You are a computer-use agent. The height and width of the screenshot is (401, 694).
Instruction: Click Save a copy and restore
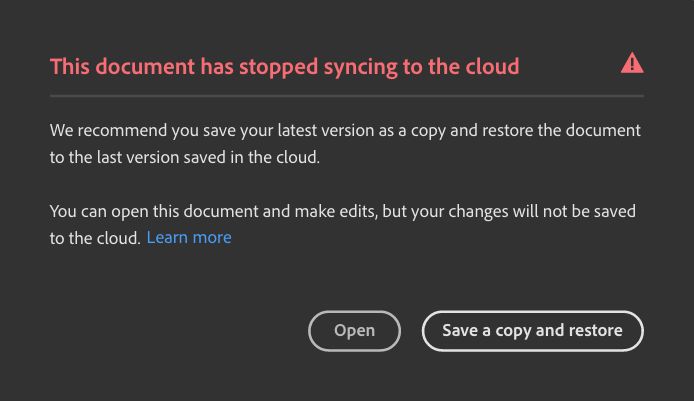[532, 331]
